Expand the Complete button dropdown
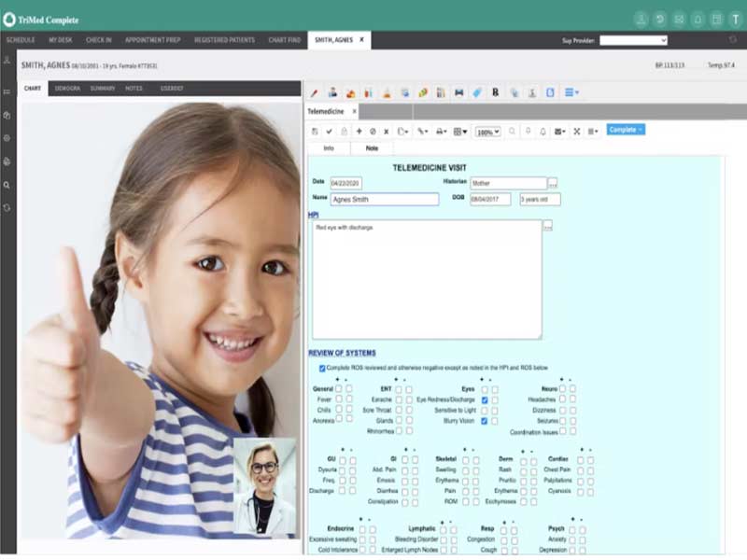The image size is (747, 560). pos(641,130)
